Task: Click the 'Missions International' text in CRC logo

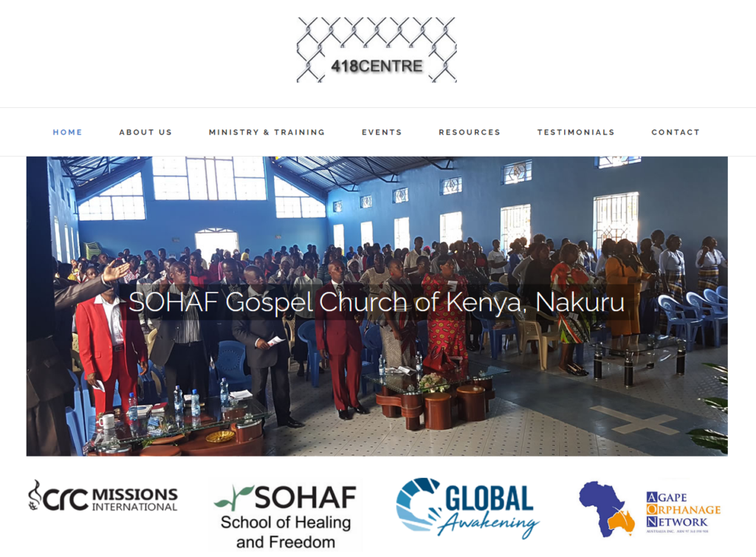Action: (x=134, y=499)
